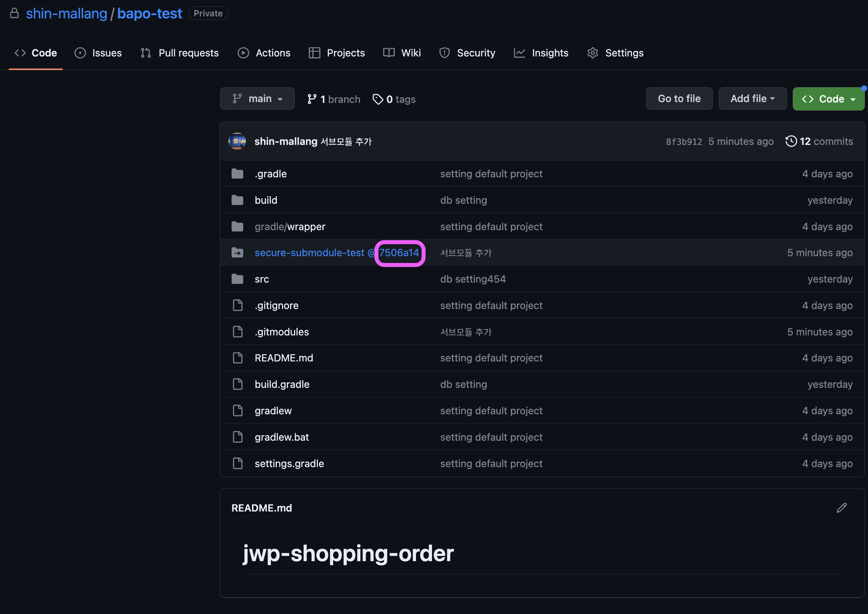Click the branch icon next to 1 branch

[x=312, y=99]
